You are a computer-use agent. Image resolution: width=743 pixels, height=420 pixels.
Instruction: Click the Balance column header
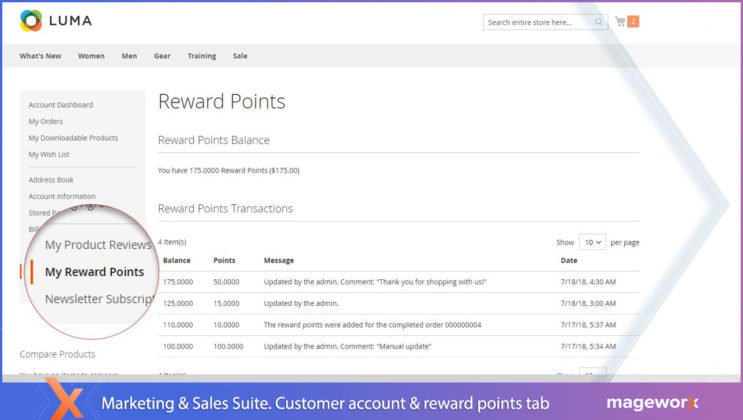coord(176,260)
